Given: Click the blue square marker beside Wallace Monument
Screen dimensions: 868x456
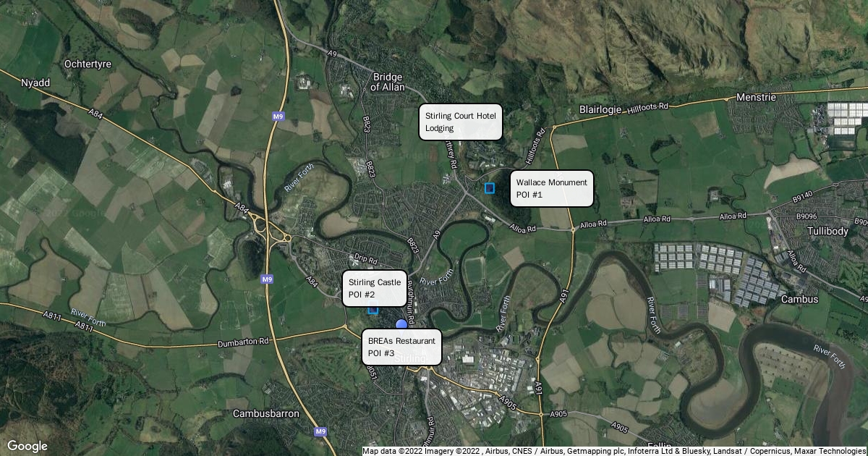Looking at the screenshot, I should pyautogui.click(x=490, y=188).
